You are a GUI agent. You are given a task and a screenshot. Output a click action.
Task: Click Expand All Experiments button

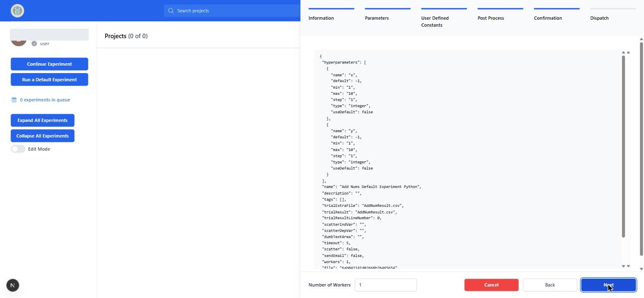pos(42,120)
